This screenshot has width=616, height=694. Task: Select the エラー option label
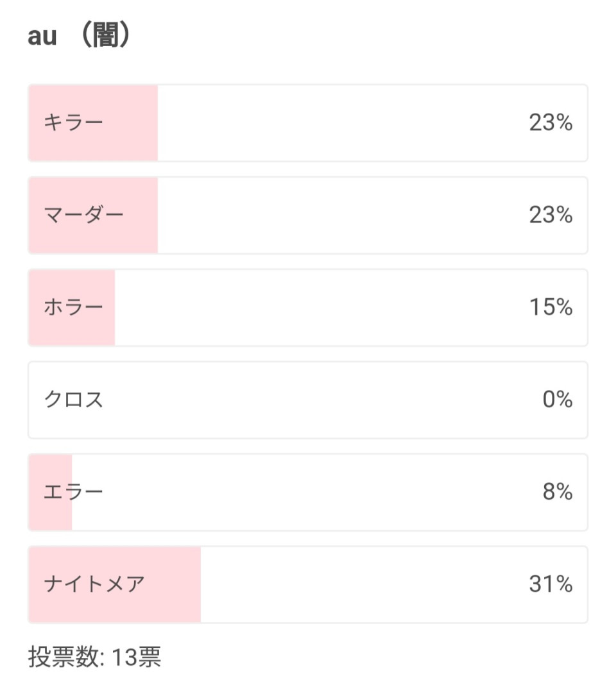(73, 492)
